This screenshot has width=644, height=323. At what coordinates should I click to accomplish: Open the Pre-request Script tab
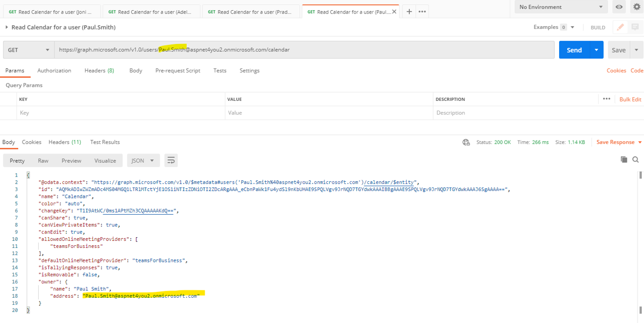coord(178,71)
